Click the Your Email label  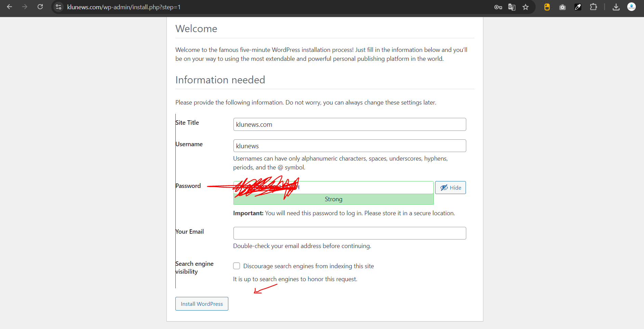click(190, 232)
